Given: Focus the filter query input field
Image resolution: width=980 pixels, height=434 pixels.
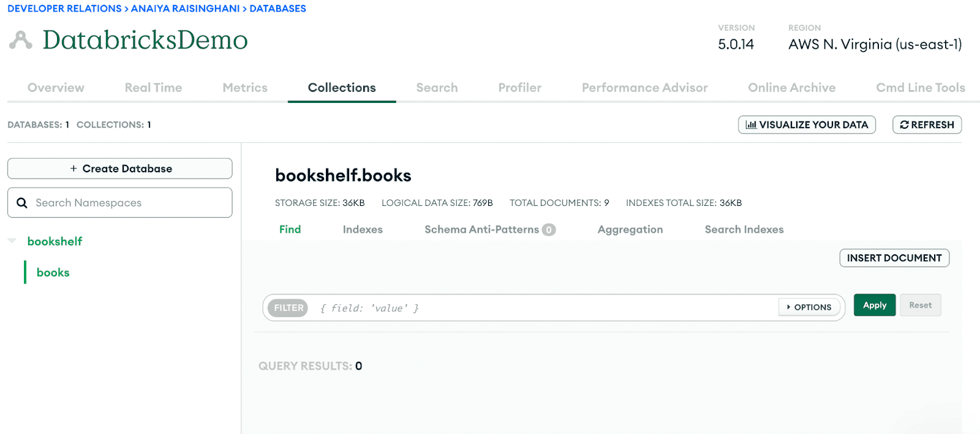Looking at the screenshot, I should tap(539, 308).
